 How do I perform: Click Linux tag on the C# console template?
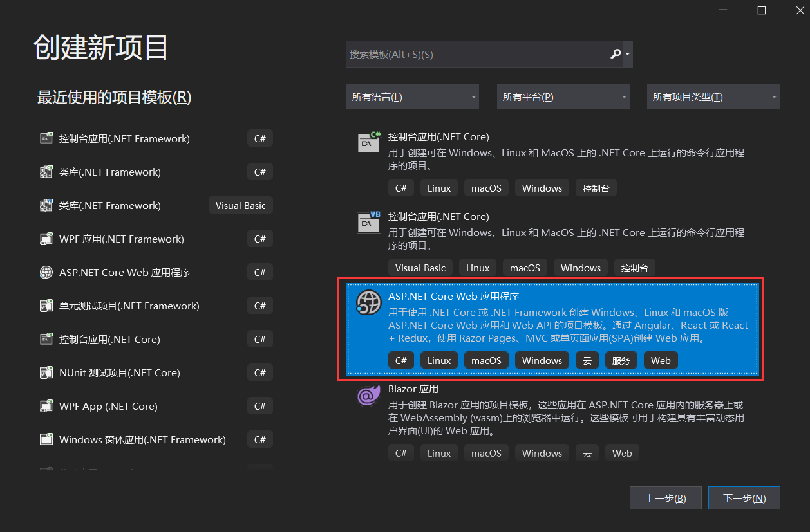click(439, 188)
